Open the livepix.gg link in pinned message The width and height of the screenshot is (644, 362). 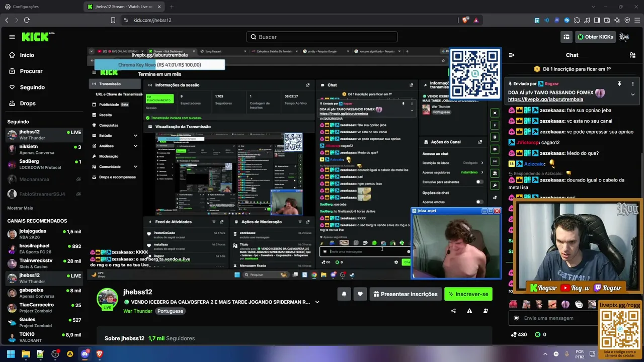pos(545,100)
